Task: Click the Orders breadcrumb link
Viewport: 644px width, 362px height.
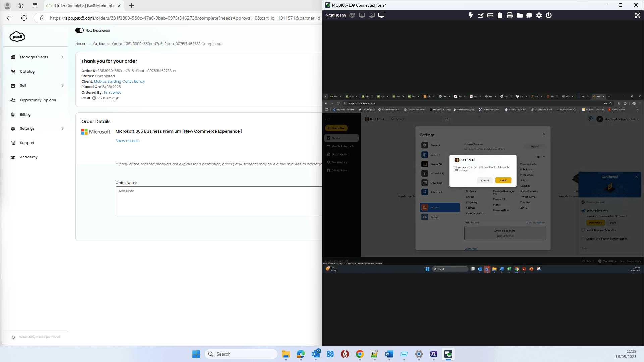Action: click(99, 44)
